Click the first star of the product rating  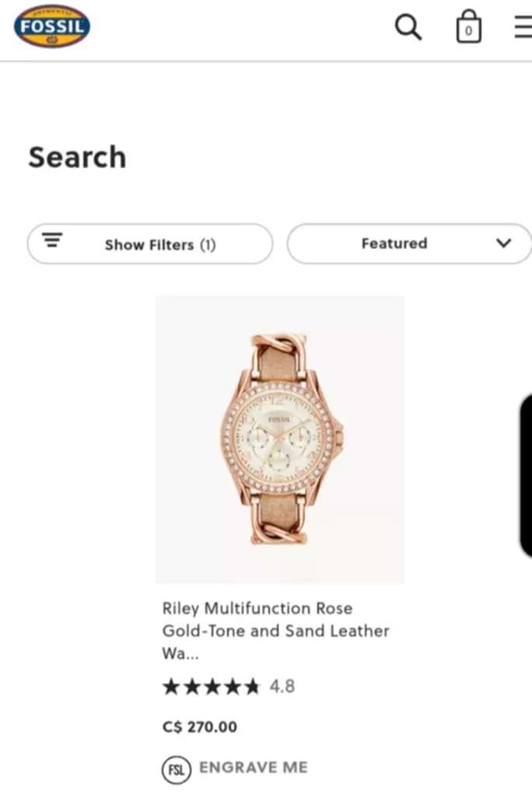pos(170,687)
